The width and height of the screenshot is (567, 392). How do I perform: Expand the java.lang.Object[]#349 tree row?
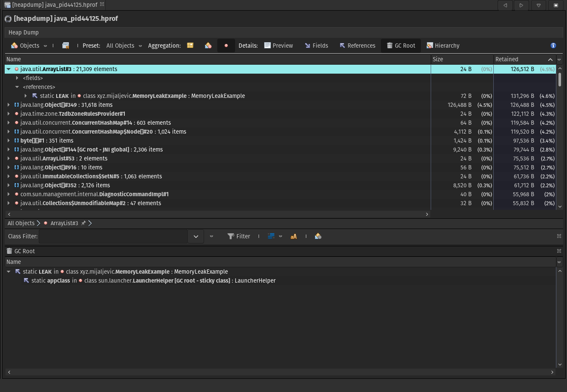click(x=9, y=105)
